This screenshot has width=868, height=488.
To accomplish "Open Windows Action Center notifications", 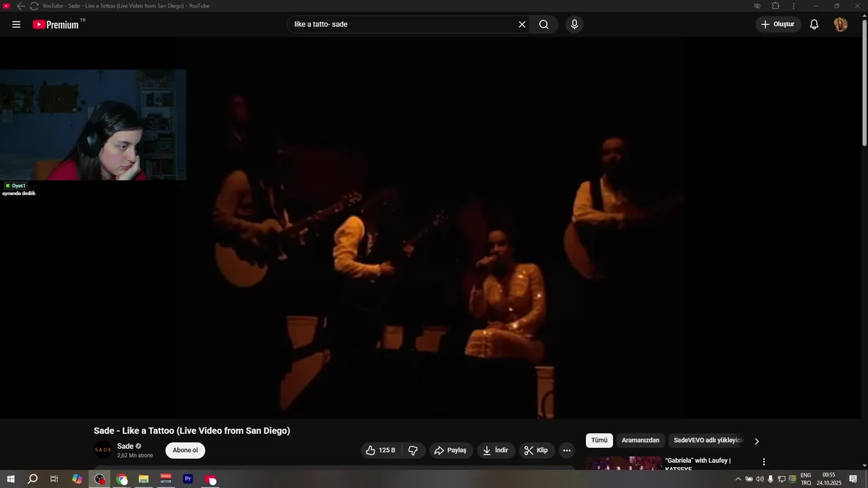I will [x=853, y=479].
